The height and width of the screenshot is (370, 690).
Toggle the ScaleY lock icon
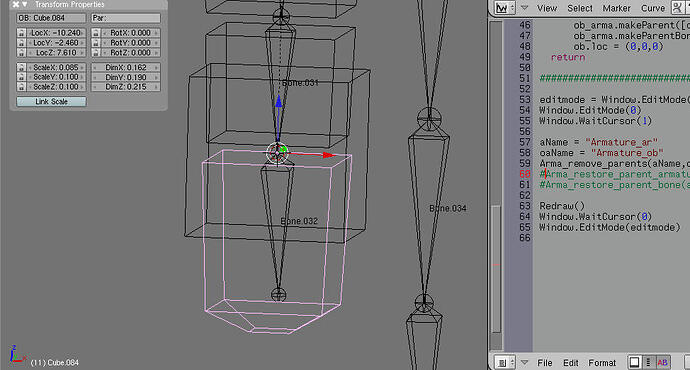pos(22,77)
